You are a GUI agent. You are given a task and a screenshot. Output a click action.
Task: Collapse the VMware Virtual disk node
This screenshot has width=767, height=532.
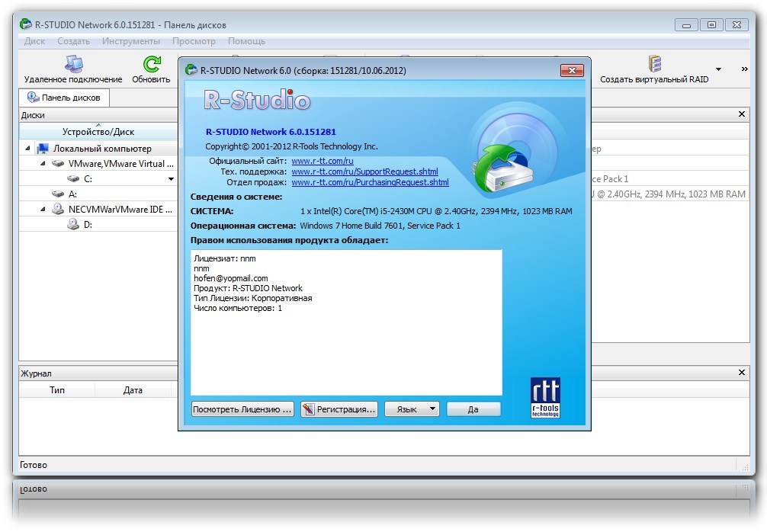click(43, 164)
